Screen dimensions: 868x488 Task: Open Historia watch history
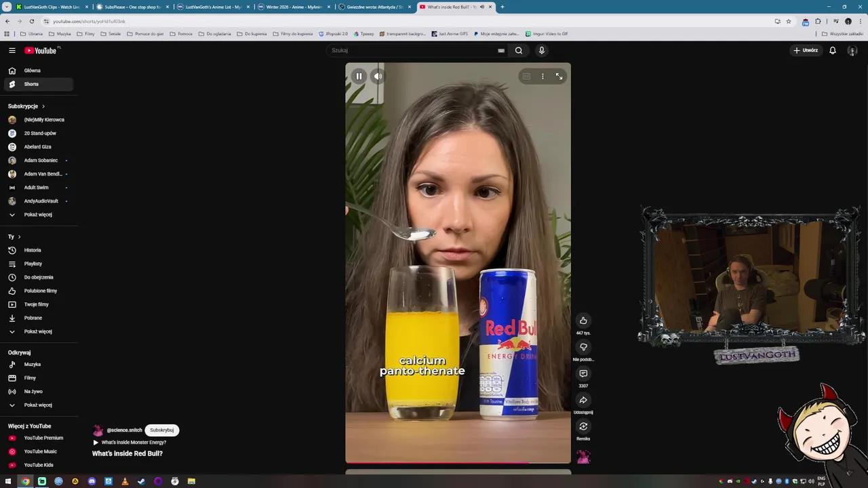[x=38, y=250]
